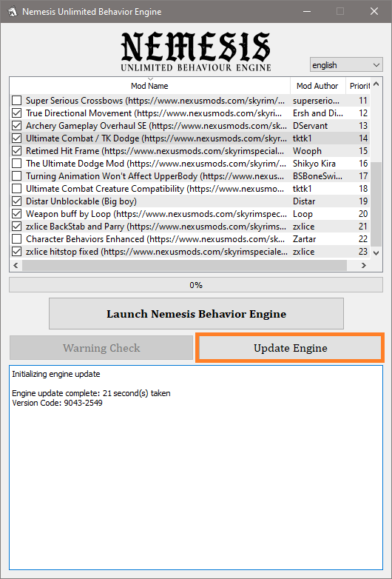Click the horizontal scroll left arrow

pyautogui.click(x=16, y=265)
